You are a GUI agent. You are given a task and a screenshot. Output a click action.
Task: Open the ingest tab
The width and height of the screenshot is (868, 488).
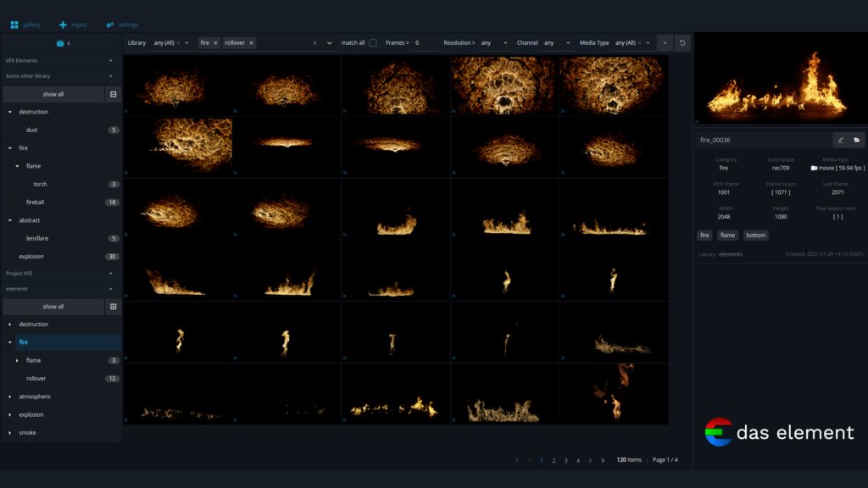(x=73, y=25)
